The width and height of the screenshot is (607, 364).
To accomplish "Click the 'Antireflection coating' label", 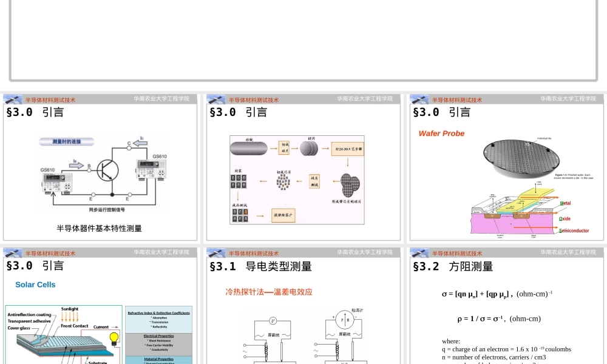I will tap(29, 314).
